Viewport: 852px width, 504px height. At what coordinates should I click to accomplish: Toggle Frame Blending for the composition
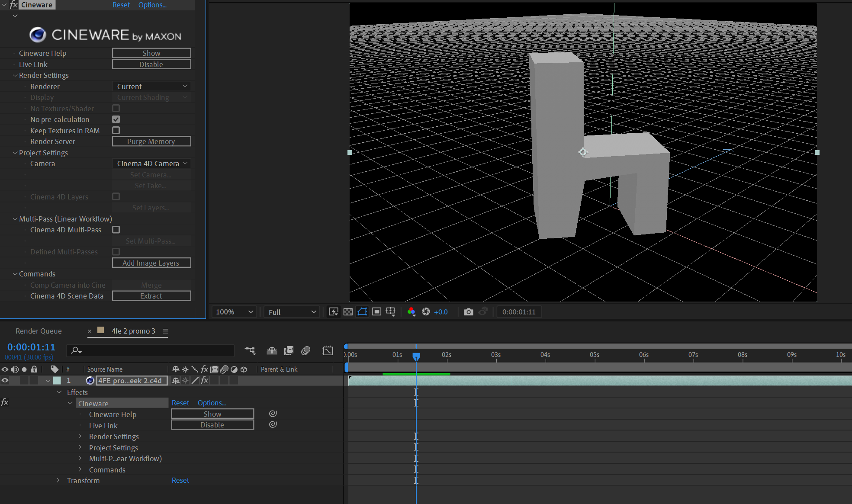coord(289,351)
